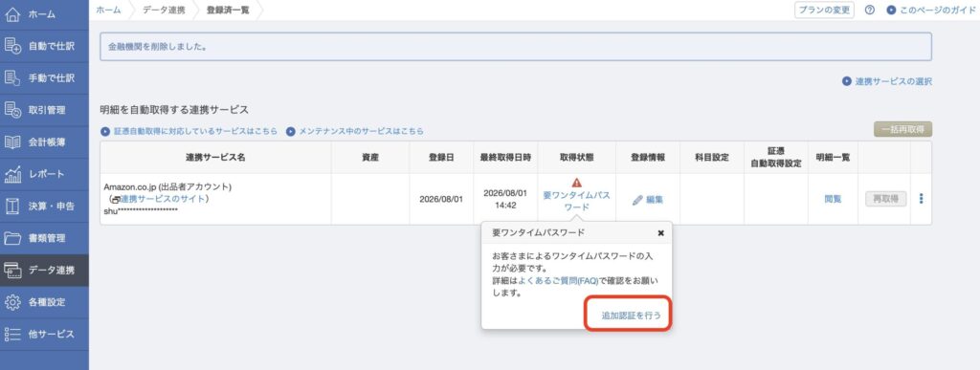Screen dimensions: 980x370
Task: Open 決算・申告 sidebar item
Action: 44,206
